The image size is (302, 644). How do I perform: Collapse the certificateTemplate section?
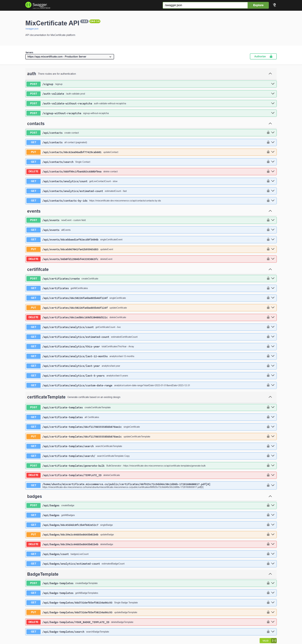point(270,397)
